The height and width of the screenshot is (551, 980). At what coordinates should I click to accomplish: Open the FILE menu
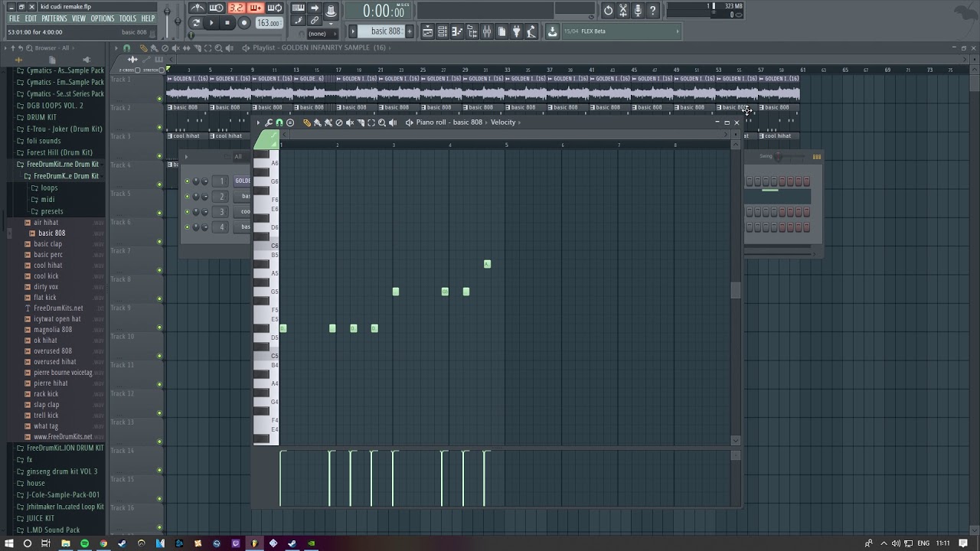pos(15,18)
